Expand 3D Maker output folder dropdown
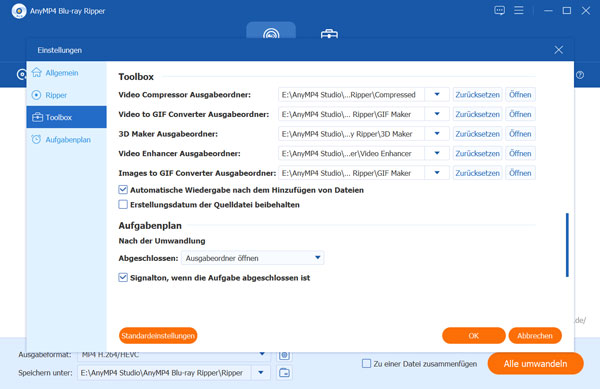The height and width of the screenshot is (389, 600). [x=437, y=134]
